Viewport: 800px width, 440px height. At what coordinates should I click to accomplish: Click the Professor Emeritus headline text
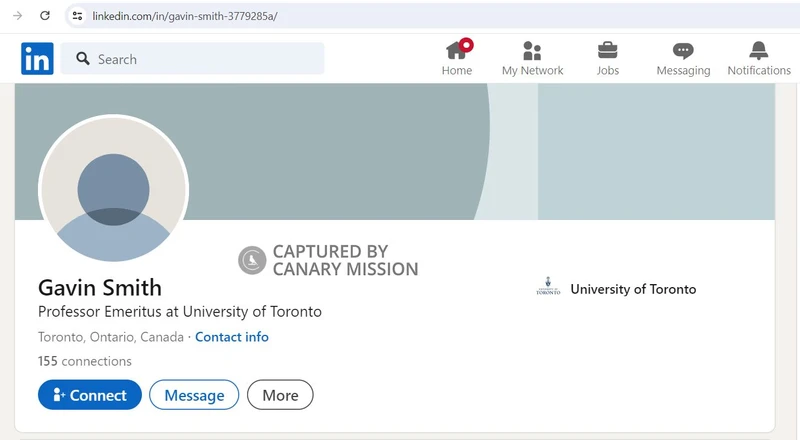[x=180, y=312]
